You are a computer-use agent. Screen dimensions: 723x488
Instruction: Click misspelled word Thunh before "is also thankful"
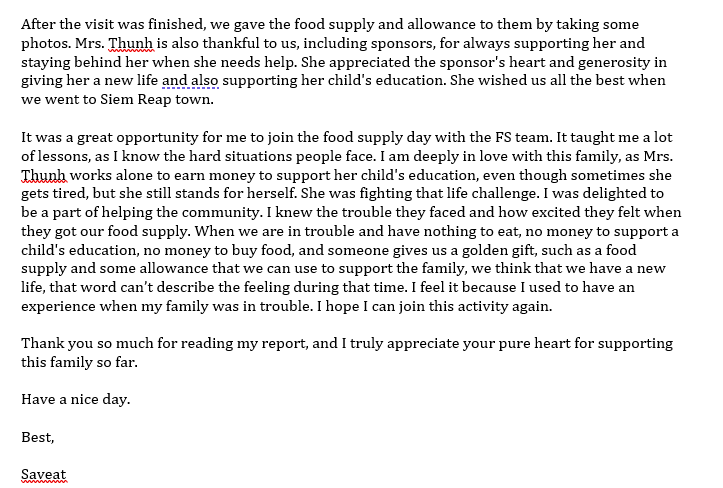(131, 43)
